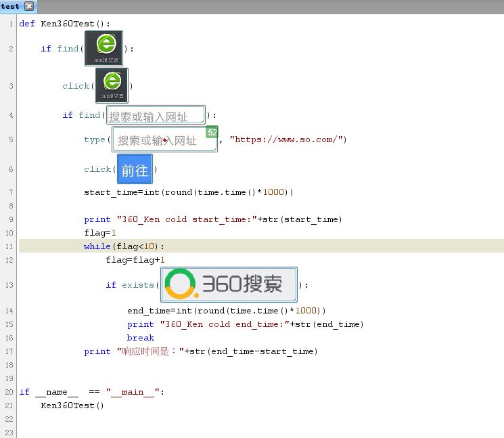The width and height of the screenshot is (504, 438).
Task: Click the 'break' statement
Action: pos(141,338)
